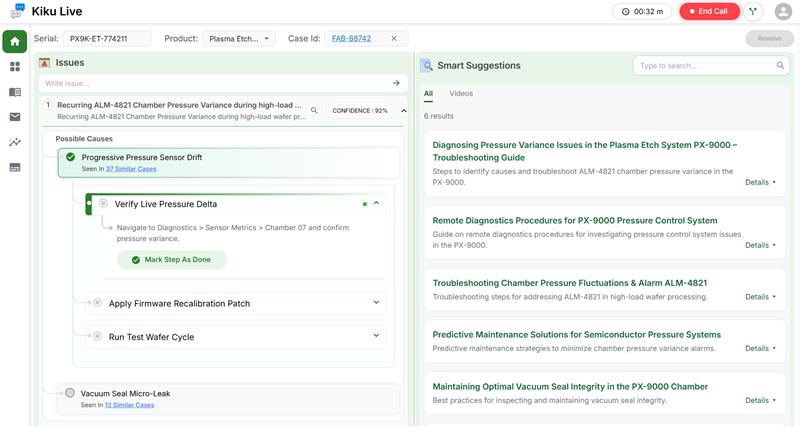Select the All tab in Smart Suggestions
The height and width of the screenshot is (427, 800).
click(428, 94)
